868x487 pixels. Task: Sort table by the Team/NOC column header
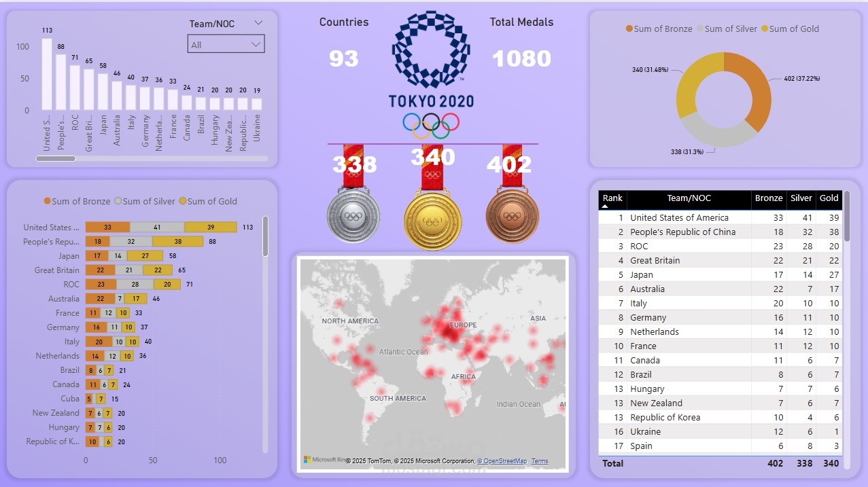point(689,198)
